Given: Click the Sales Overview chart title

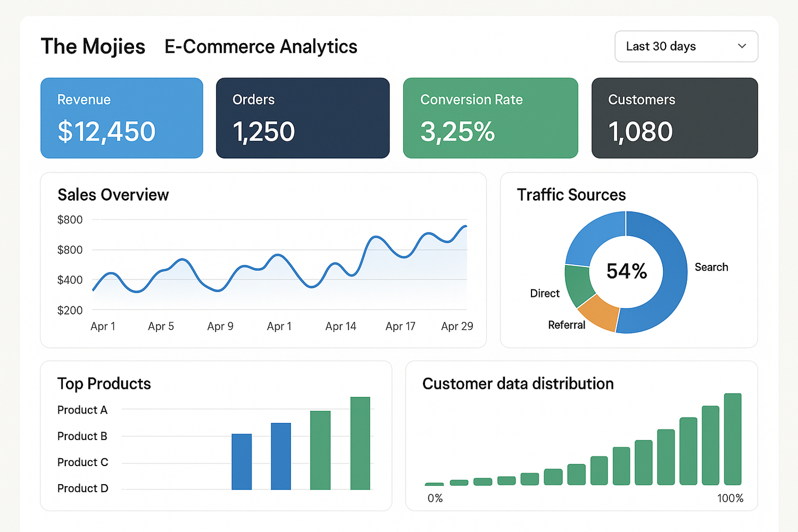Looking at the screenshot, I should (113, 195).
